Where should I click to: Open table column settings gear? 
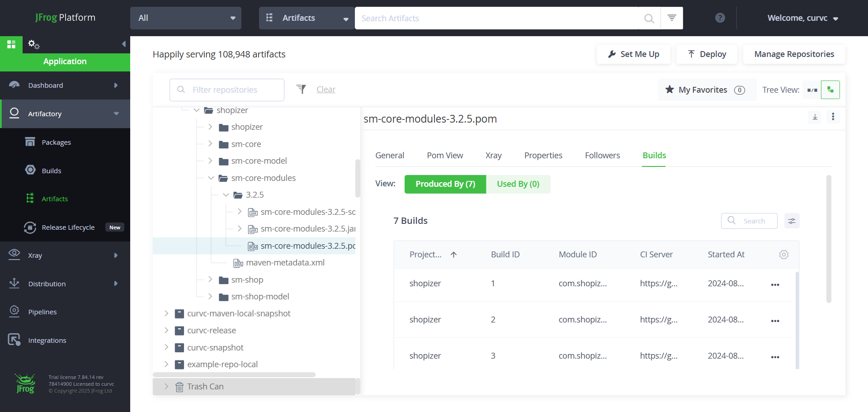click(x=784, y=255)
